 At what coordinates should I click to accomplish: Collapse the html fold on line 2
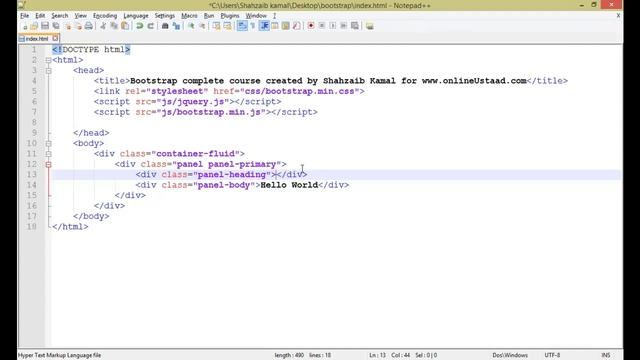point(48,60)
